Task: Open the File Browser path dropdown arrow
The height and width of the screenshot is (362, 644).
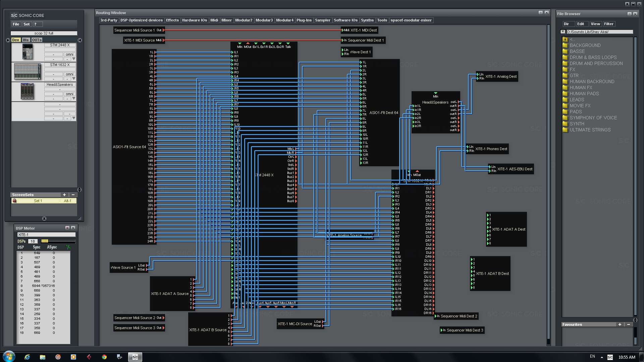Action: click(563, 32)
